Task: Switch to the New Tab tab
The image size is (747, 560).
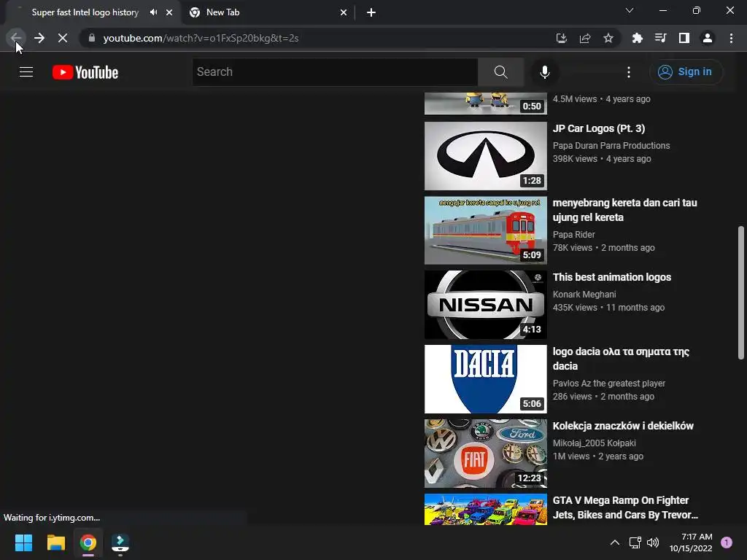Action: pyautogui.click(x=268, y=12)
